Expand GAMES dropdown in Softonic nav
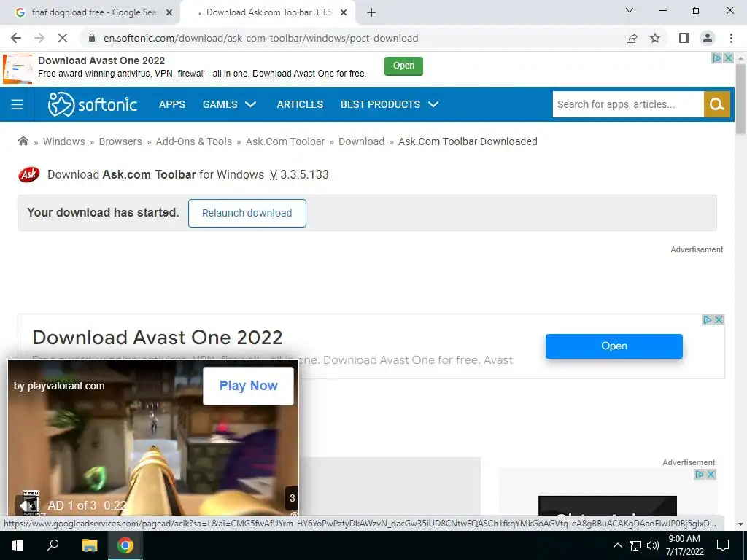Image resolution: width=747 pixels, height=560 pixels. tap(229, 104)
